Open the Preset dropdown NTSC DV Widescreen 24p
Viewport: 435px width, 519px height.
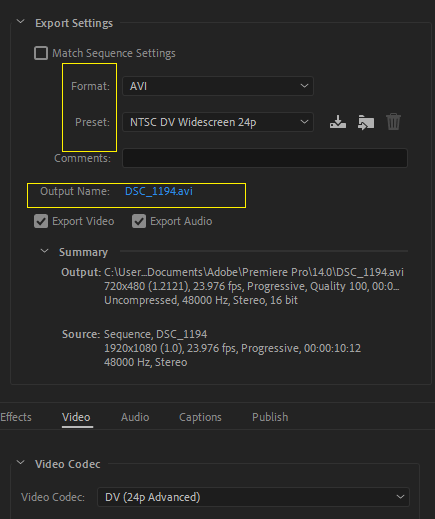(x=218, y=122)
